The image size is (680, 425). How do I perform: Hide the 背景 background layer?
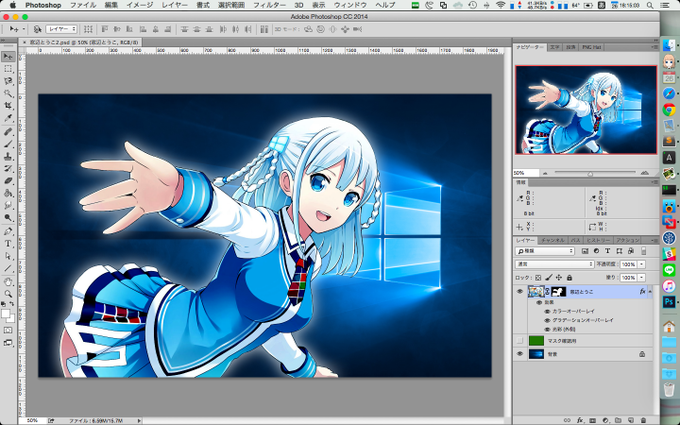520,354
